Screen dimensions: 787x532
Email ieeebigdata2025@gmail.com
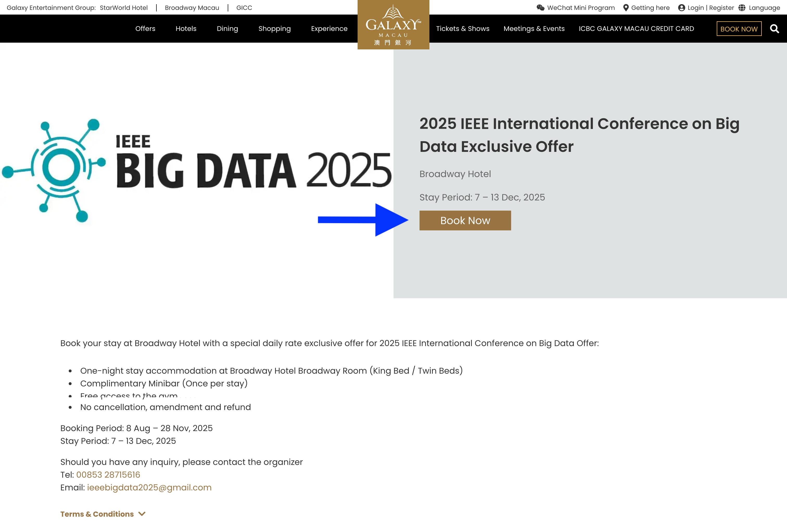click(x=149, y=487)
